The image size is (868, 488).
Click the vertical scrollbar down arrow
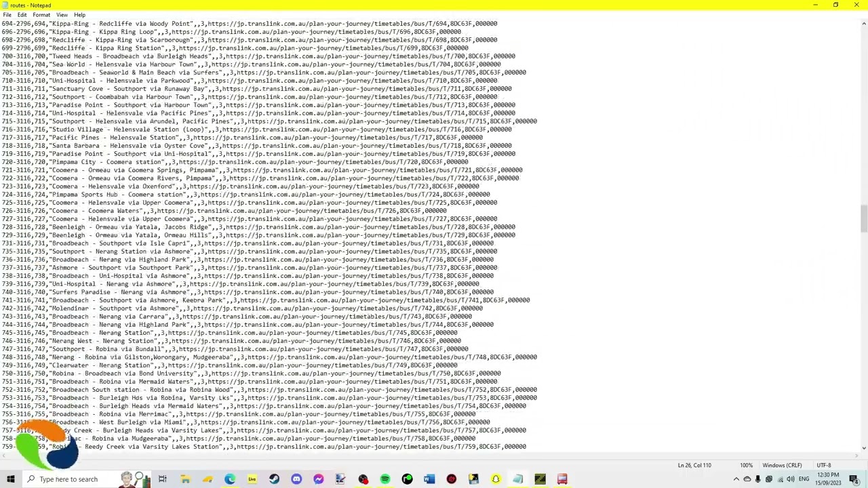coord(864,447)
